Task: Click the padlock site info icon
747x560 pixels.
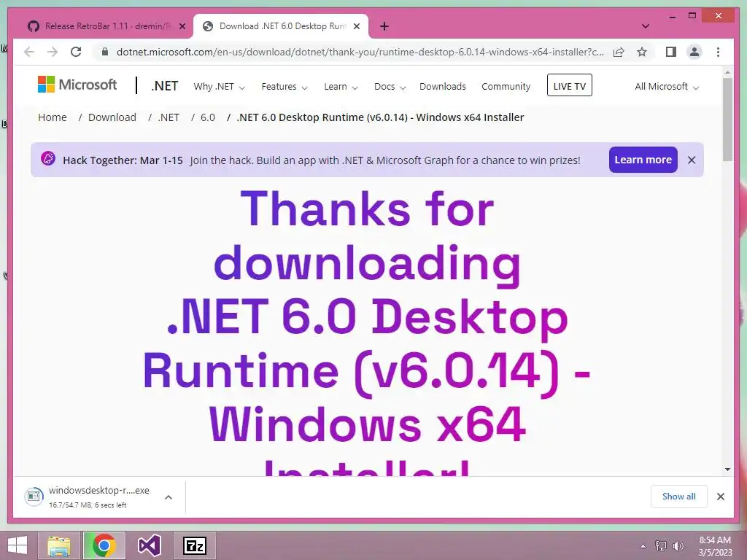Action: pos(105,52)
